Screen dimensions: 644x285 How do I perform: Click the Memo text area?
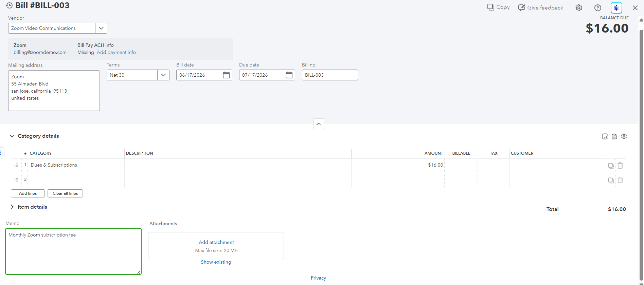73,251
